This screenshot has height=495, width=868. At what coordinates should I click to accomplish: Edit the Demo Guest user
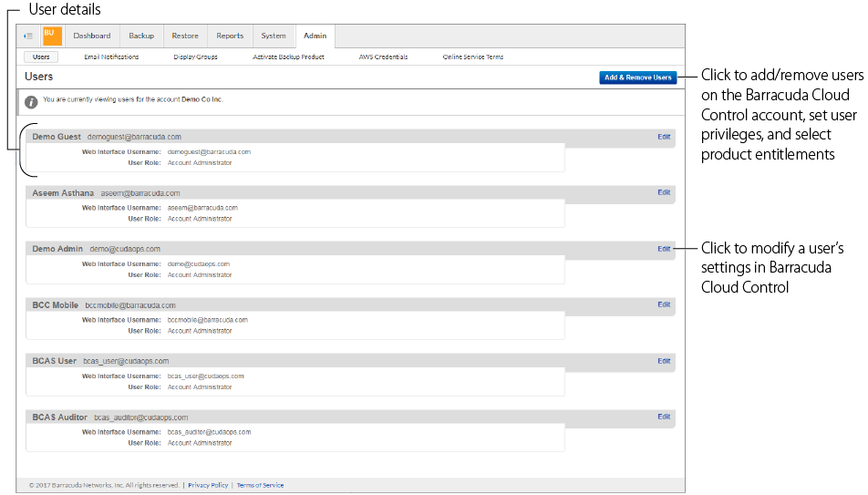[664, 137]
